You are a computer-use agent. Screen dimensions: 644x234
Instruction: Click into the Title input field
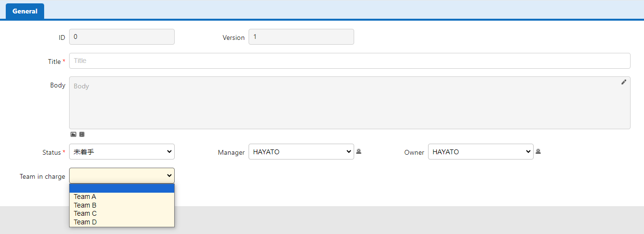tap(350, 61)
